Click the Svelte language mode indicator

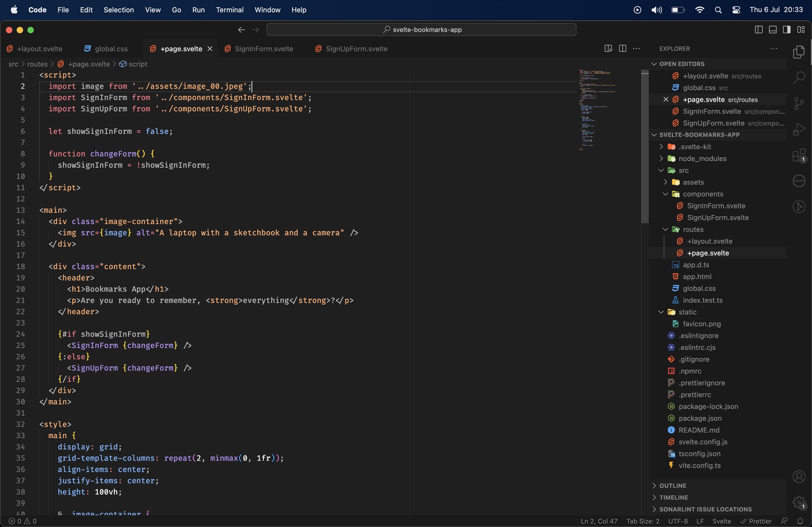click(x=721, y=521)
